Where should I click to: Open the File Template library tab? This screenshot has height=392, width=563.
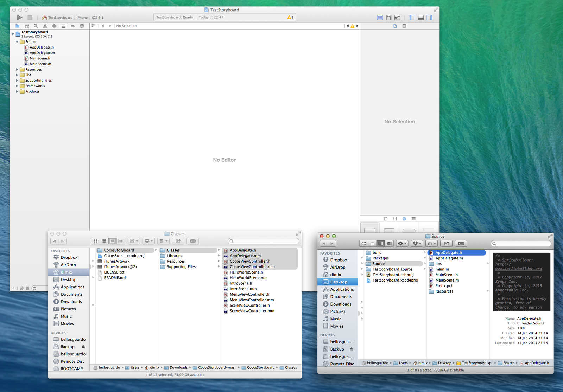click(386, 219)
